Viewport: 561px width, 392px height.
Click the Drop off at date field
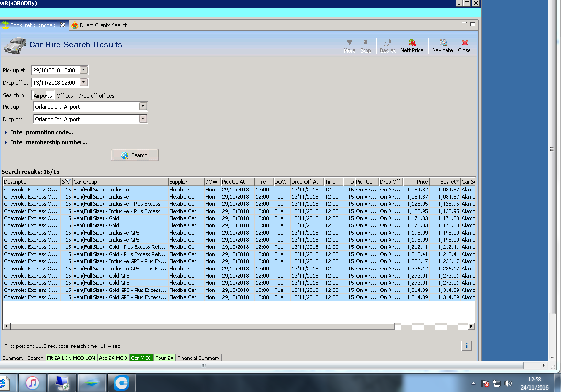point(56,82)
